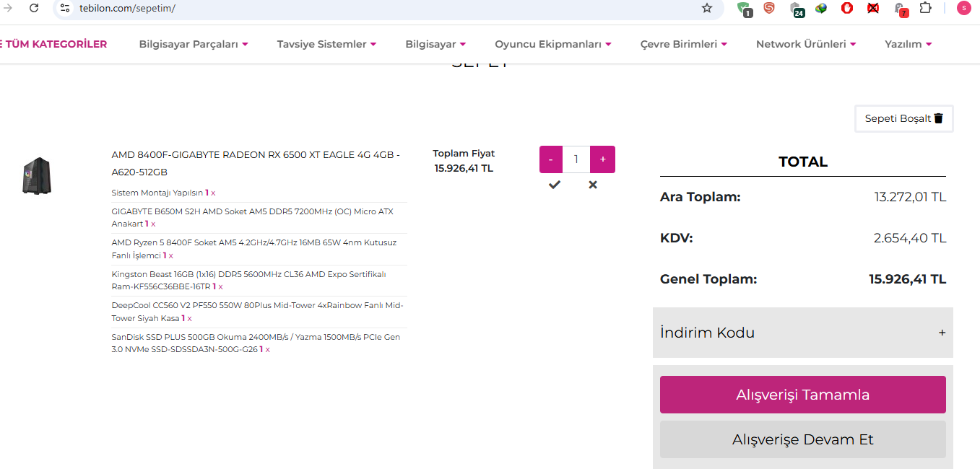
Task: Remove Kingston Beast RAM with its x
Action: (220, 286)
